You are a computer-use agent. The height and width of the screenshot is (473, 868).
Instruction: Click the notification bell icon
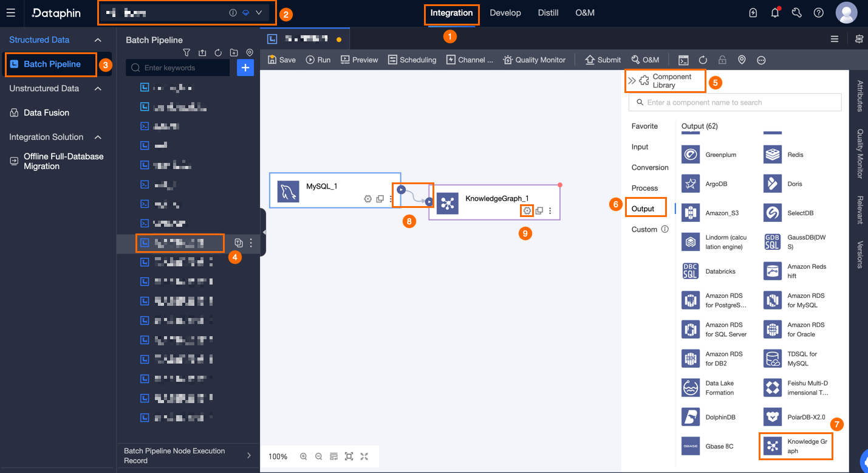(x=775, y=12)
